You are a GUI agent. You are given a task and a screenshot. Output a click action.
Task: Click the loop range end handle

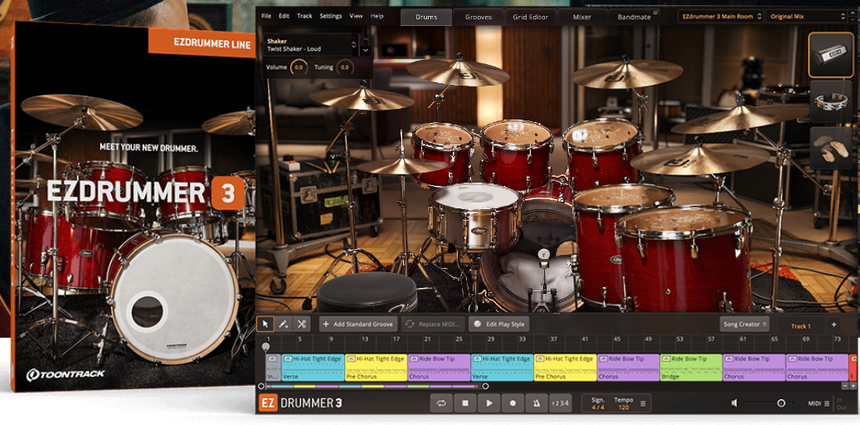pos(485,386)
